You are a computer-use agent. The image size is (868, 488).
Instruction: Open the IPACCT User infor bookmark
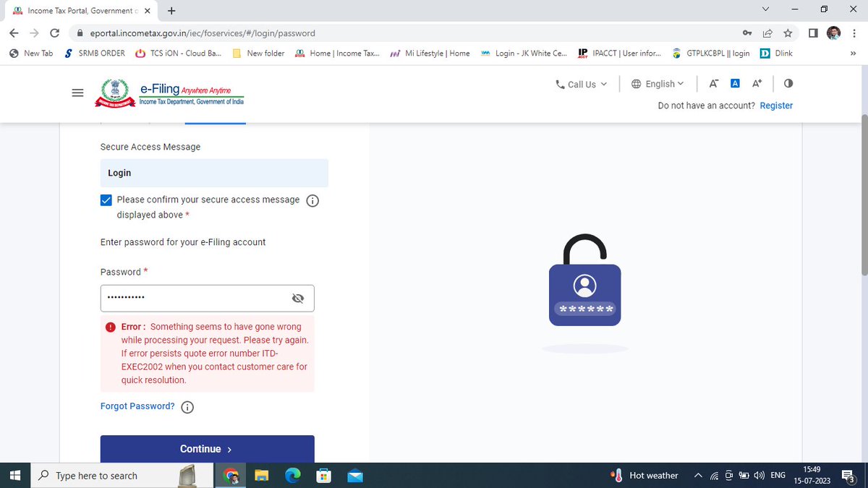(x=619, y=53)
